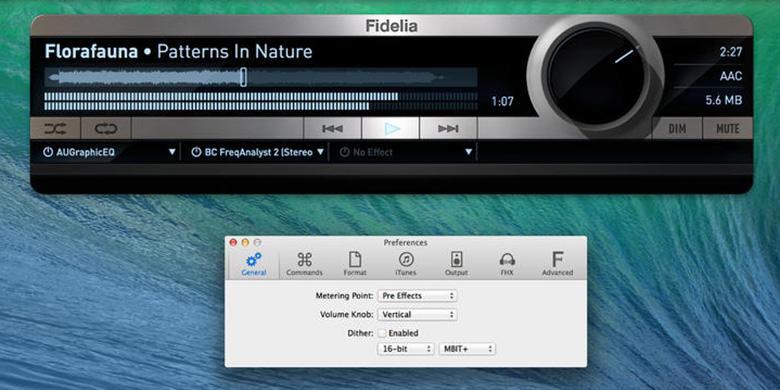The image size is (780, 390).
Task: Open the Format preferences tab
Action: click(x=355, y=265)
